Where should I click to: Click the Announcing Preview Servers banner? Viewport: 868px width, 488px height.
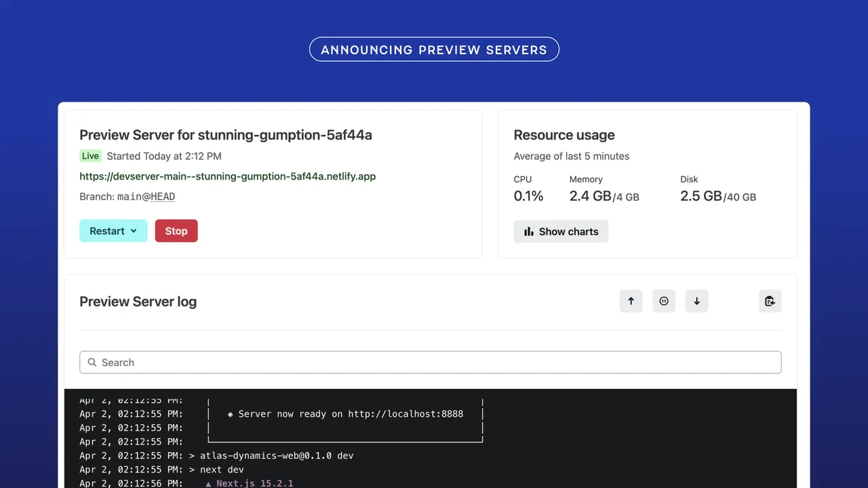434,49
